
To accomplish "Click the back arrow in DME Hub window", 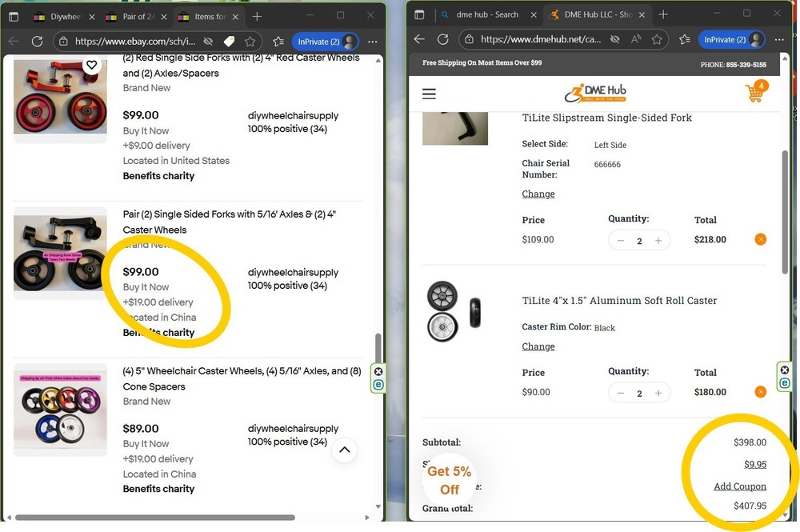I will click(419, 39).
